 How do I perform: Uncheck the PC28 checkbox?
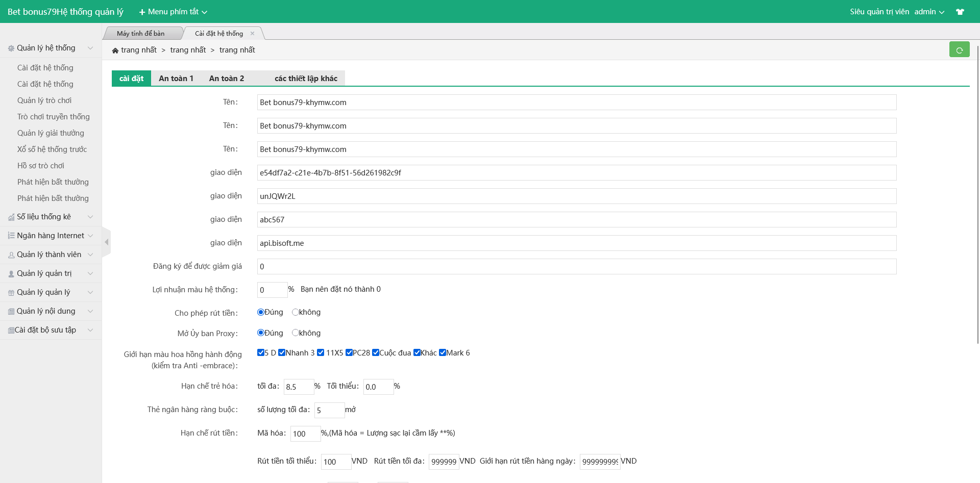click(x=349, y=352)
